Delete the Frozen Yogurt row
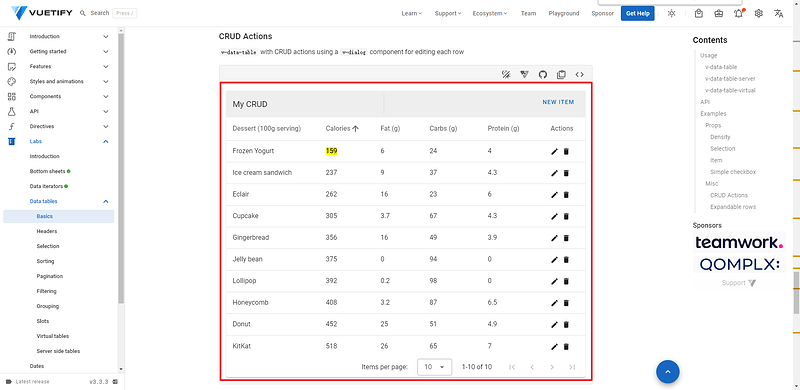800x390 pixels. [566, 152]
